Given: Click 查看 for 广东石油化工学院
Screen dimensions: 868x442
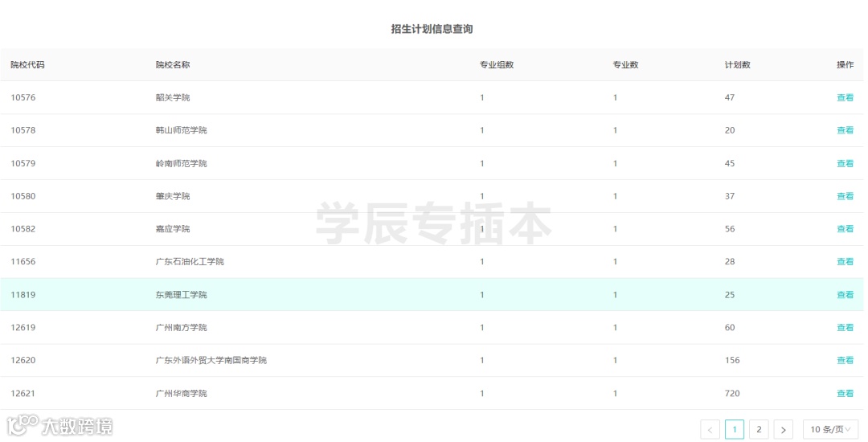Looking at the screenshot, I should pyautogui.click(x=845, y=261).
